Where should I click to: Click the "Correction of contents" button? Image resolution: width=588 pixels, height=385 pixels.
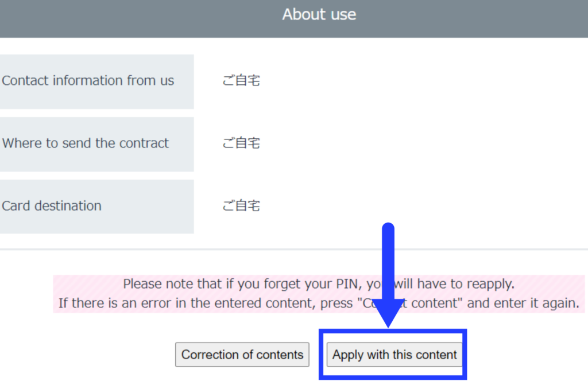pyautogui.click(x=242, y=355)
